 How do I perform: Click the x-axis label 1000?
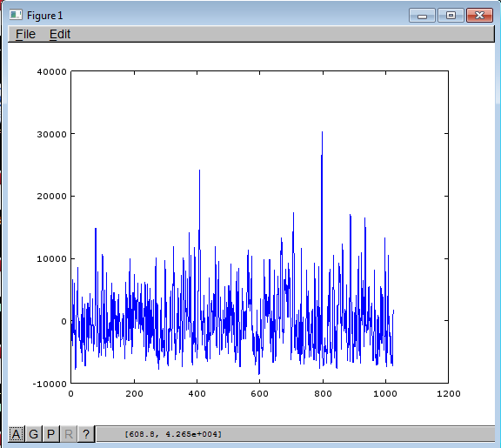pyautogui.click(x=385, y=394)
